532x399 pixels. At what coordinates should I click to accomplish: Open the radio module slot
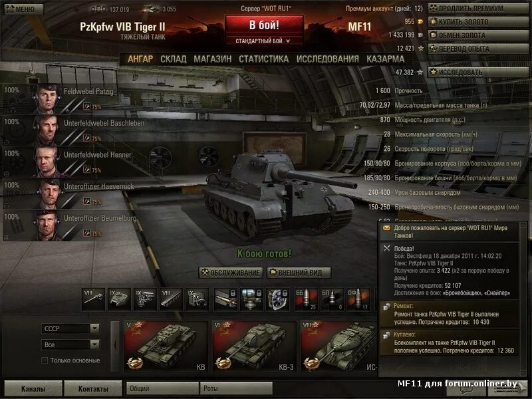pos(197,299)
